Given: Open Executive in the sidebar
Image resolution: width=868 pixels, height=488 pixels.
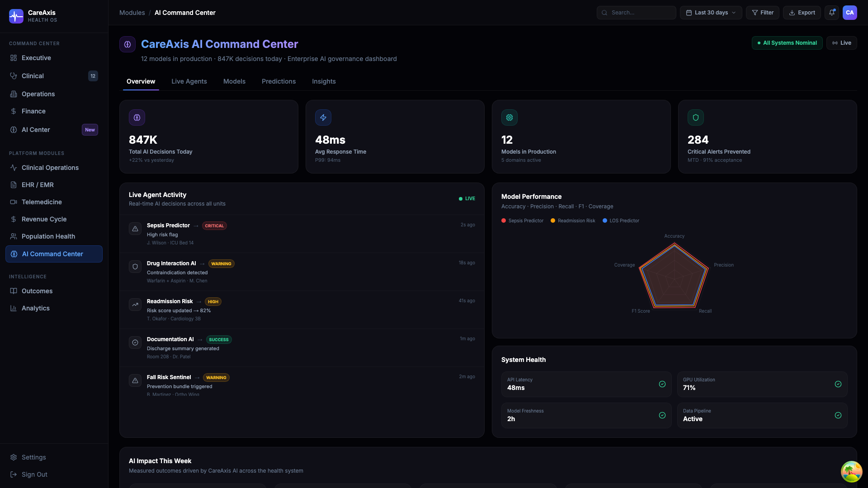Looking at the screenshot, I should [x=54, y=58].
